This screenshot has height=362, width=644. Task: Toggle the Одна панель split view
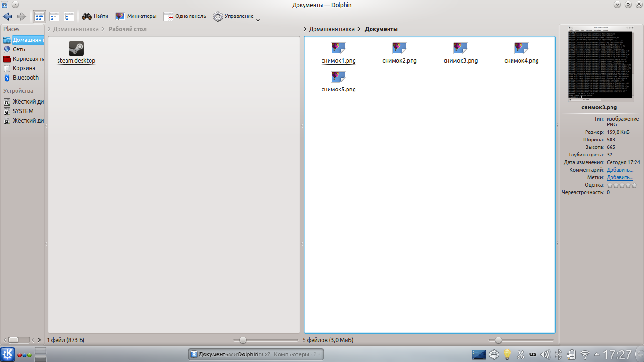coord(185,16)
